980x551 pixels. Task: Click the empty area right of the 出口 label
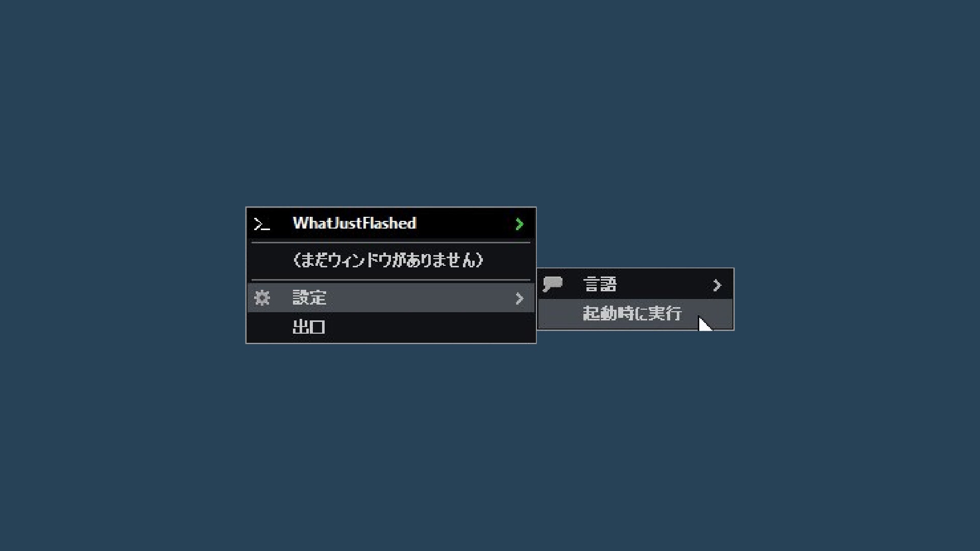click(x=430, y=327)
